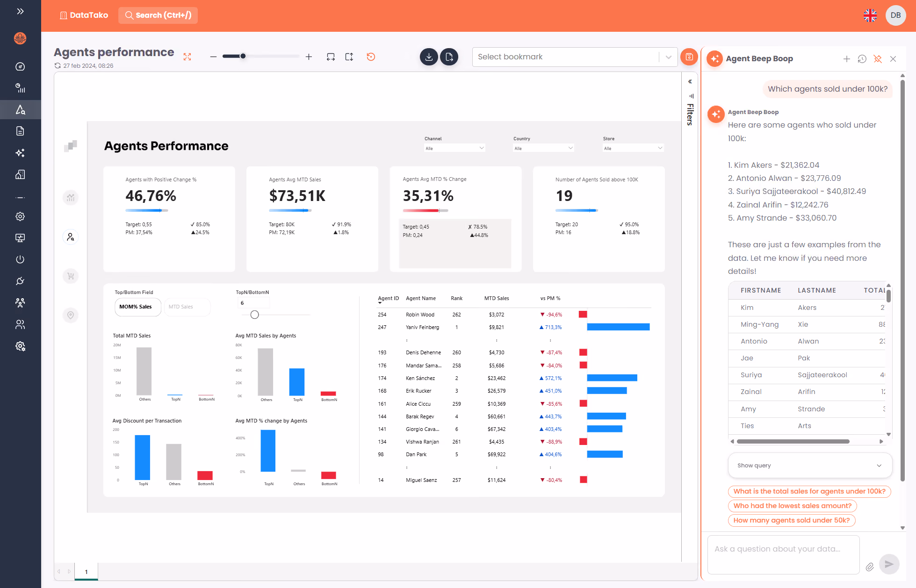Open the Channel filter dropdown
The height and width of the screenshot is (588, 916).
point(454,148)
